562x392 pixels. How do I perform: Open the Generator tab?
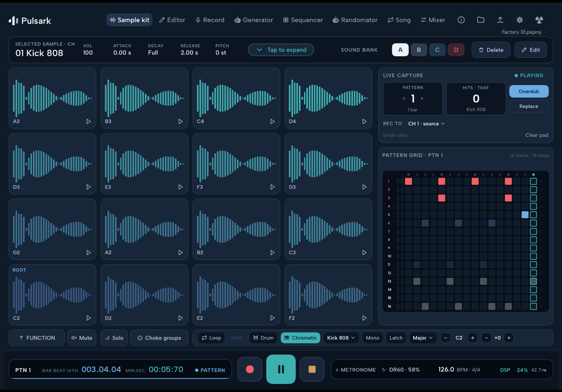pos(254,20)
